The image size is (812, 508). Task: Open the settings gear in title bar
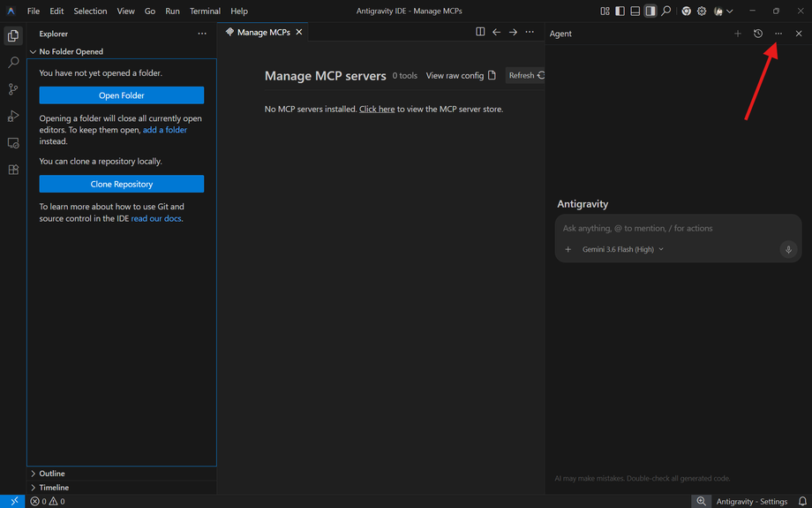702,11
